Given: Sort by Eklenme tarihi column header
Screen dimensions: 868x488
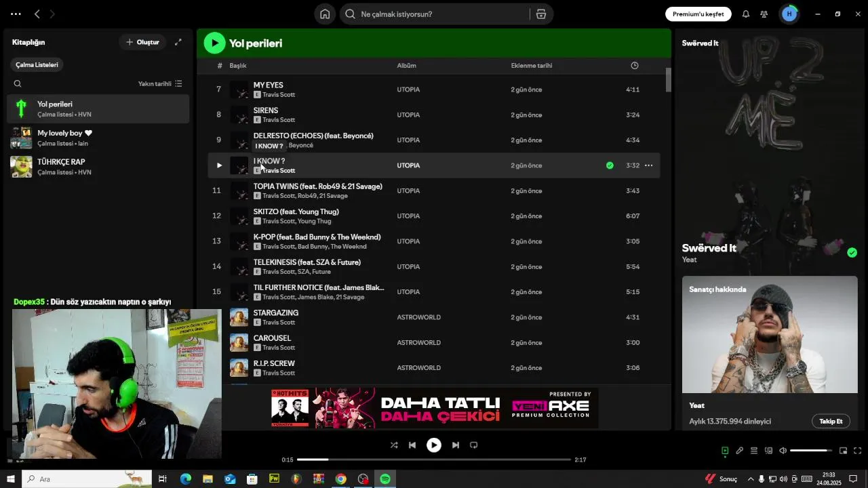Looking at the screenshot, I should click(532, 66).
